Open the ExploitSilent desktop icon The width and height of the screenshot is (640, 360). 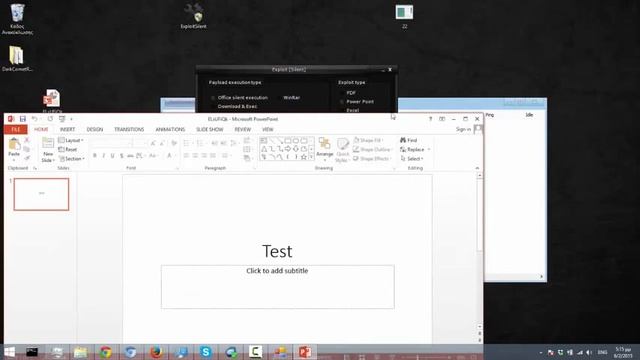click(193, 16)
